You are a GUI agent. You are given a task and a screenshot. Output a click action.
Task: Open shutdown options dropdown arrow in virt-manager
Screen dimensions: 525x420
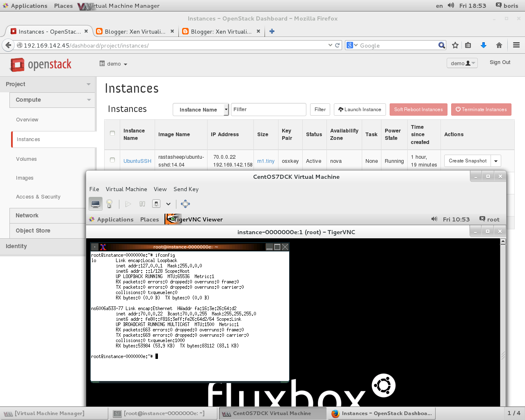click(168, 204)
